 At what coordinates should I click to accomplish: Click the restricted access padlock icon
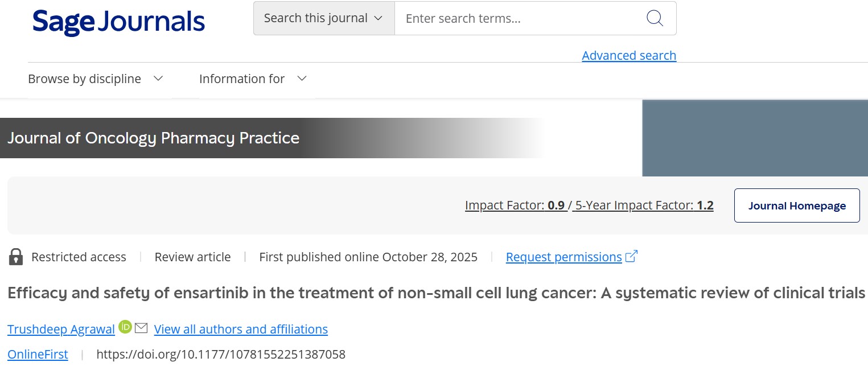17,257
